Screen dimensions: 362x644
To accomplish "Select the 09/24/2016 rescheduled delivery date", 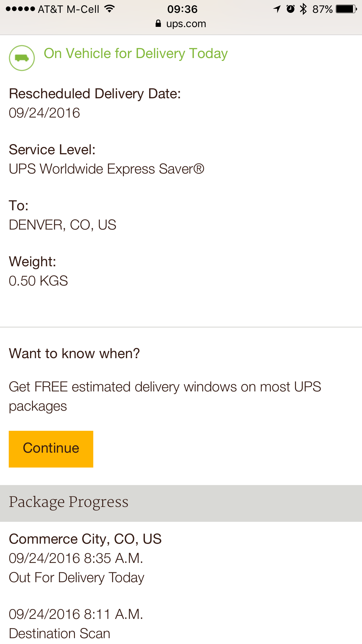I will [x=44, y=113].
